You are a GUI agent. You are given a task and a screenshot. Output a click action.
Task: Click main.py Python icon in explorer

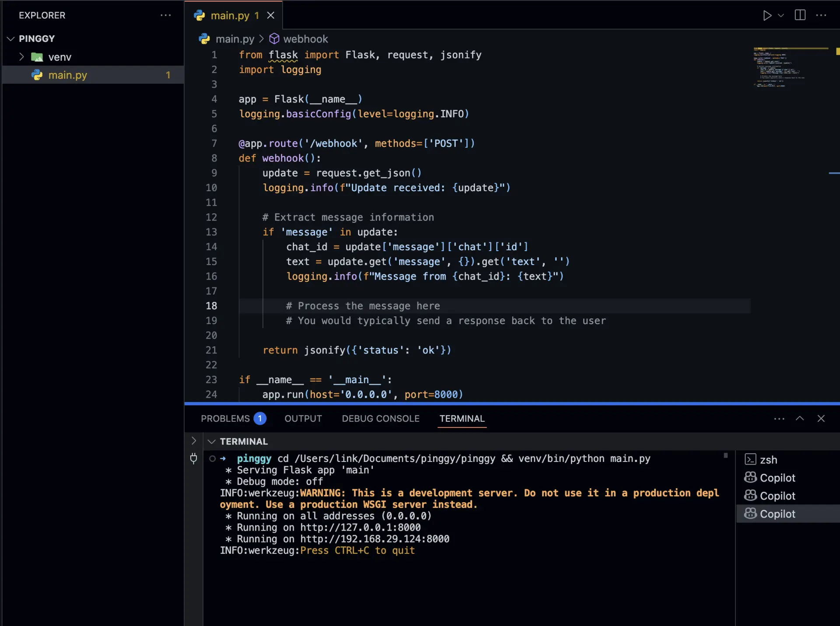[x=37, y=75]
